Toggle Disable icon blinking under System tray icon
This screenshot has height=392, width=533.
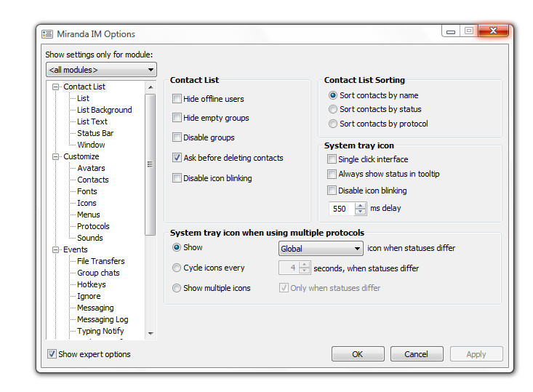332,191
